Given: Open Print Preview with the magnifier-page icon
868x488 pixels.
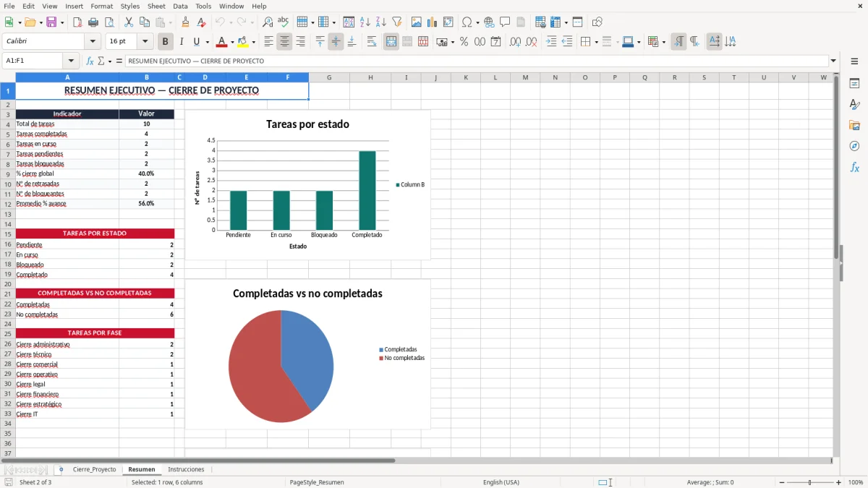Looking at the screenshot, I should click(109, 22).
